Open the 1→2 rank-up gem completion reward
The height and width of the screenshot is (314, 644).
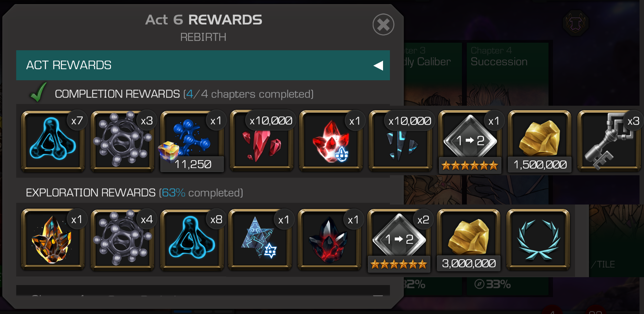[470, 141]
